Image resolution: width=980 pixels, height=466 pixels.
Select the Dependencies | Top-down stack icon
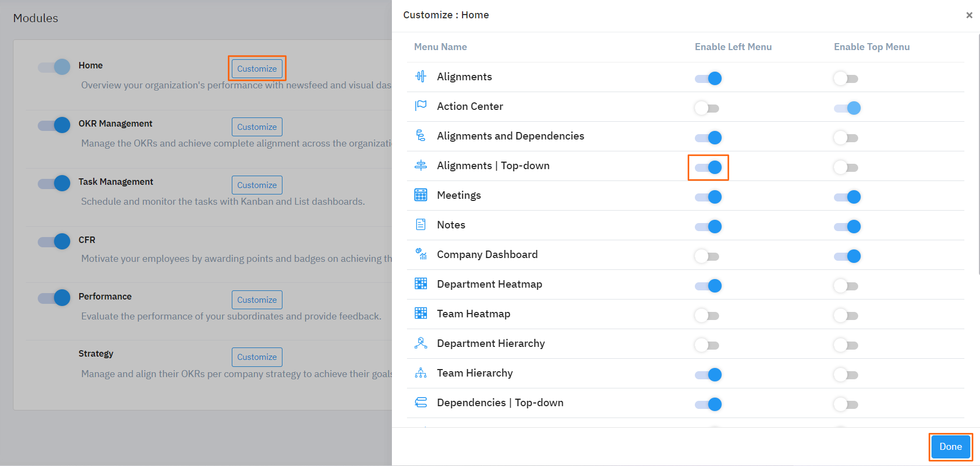click(421, 402)
